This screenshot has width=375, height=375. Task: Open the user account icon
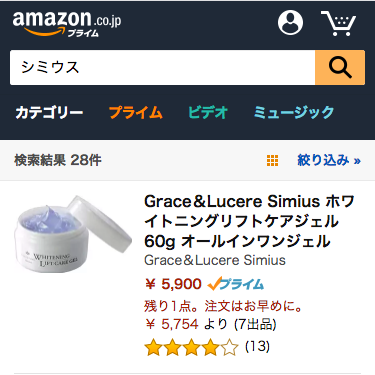290,22
